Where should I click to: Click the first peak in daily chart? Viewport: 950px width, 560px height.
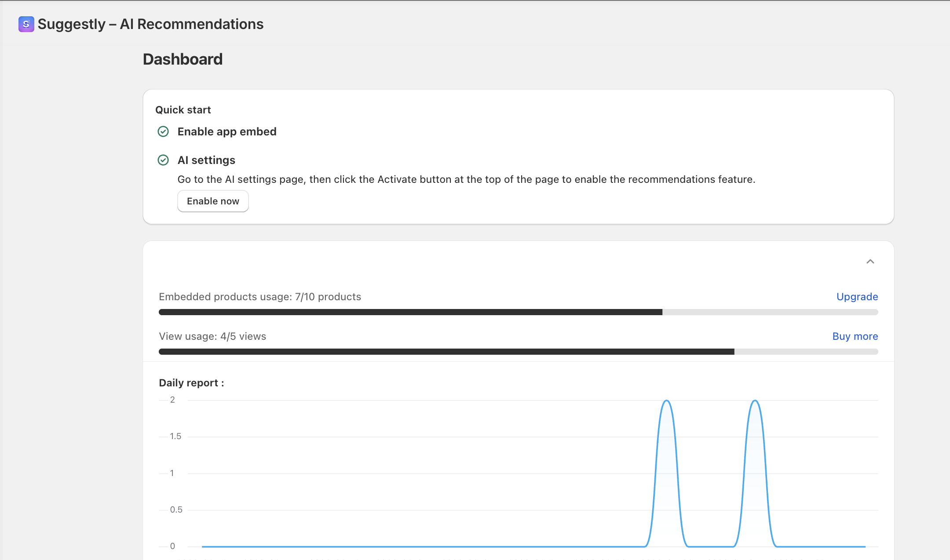click(x=667, y=401)
